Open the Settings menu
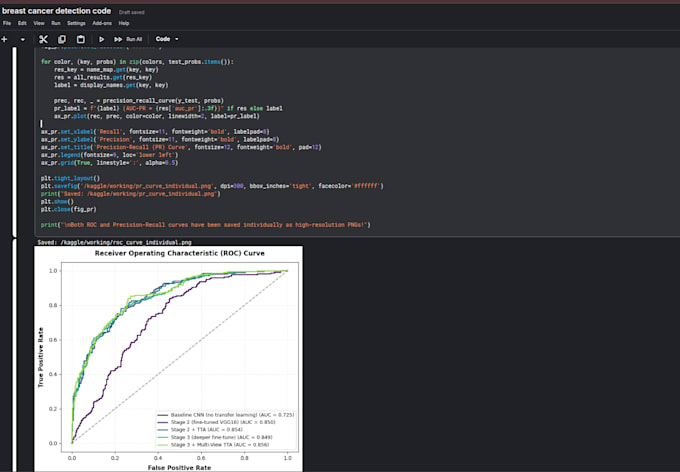 pyautogui.click(x=76, y=23)
